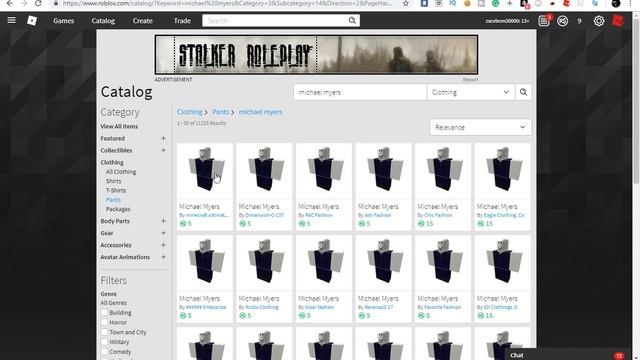The height and width of the screenshot is (360, 640).
Task: Click the Clothing breadcrumb link
Action: click(190, 112)
